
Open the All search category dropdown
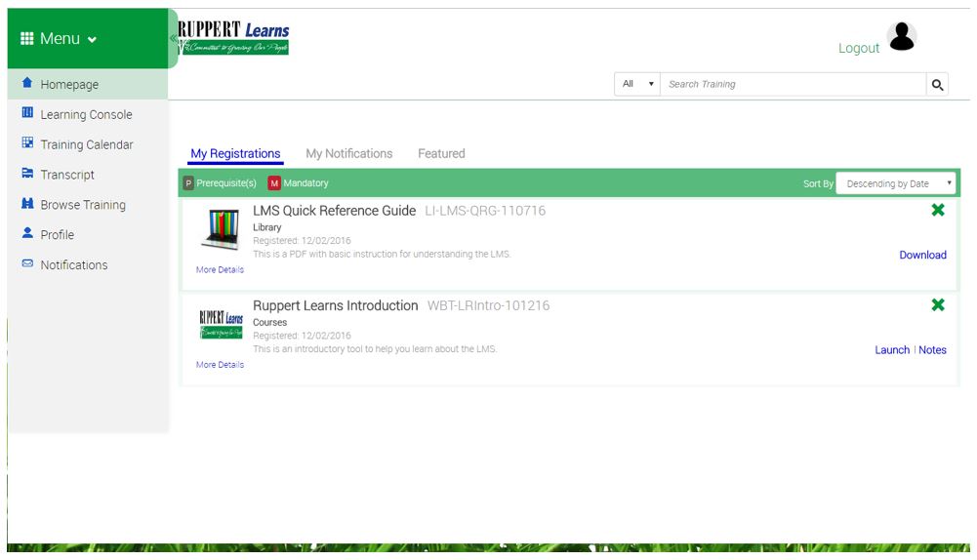637,84
